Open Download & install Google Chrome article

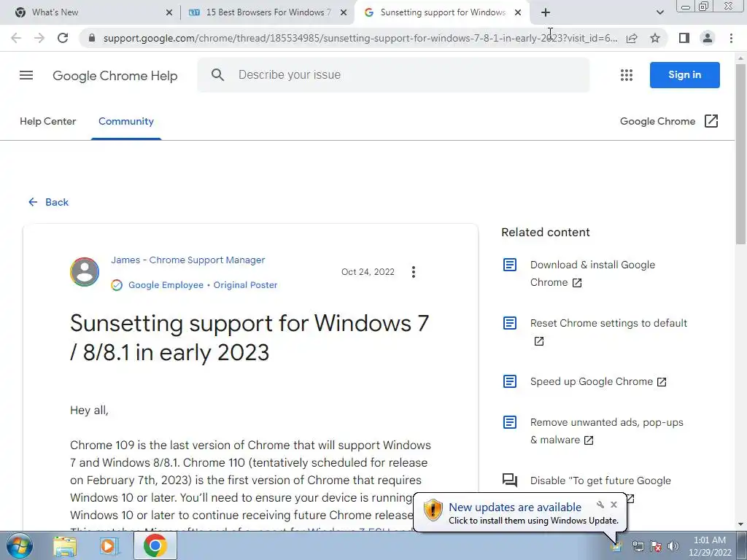point(592,273)
